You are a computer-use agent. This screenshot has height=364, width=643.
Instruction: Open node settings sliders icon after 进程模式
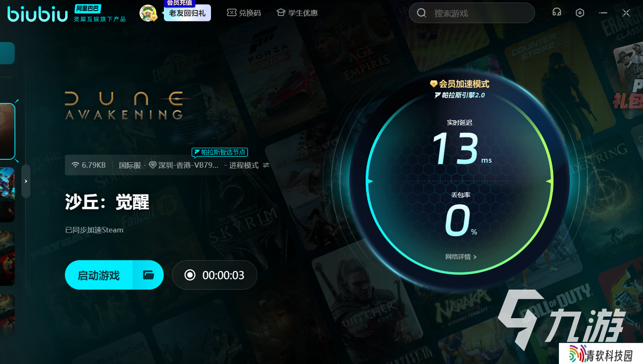(266, 165)
